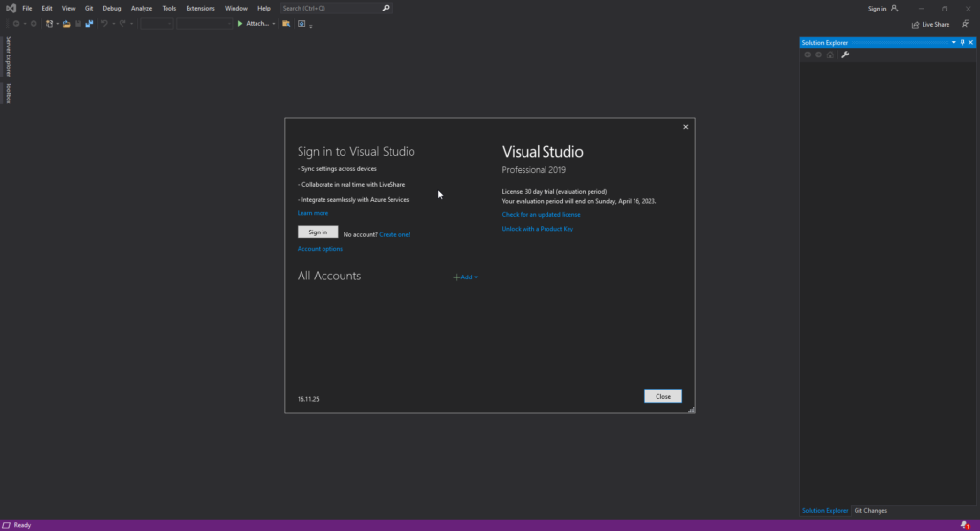This screenshot has height=531, width=980.
Task: Click the Visual Studio logo icon
Action: pyautogui.click(x=11, y=8)
